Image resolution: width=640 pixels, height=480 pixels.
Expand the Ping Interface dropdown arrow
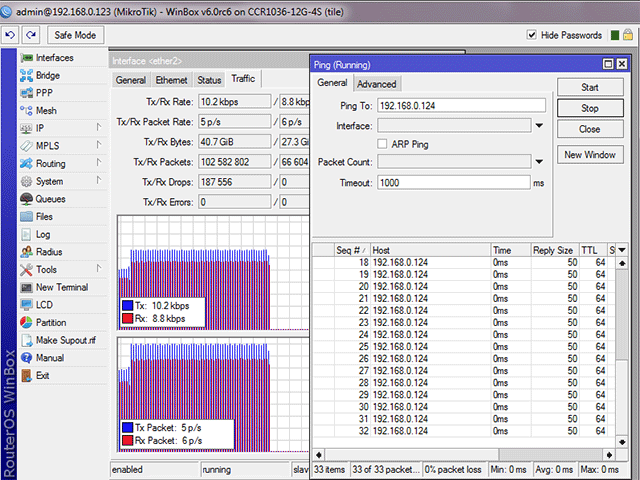539,126
